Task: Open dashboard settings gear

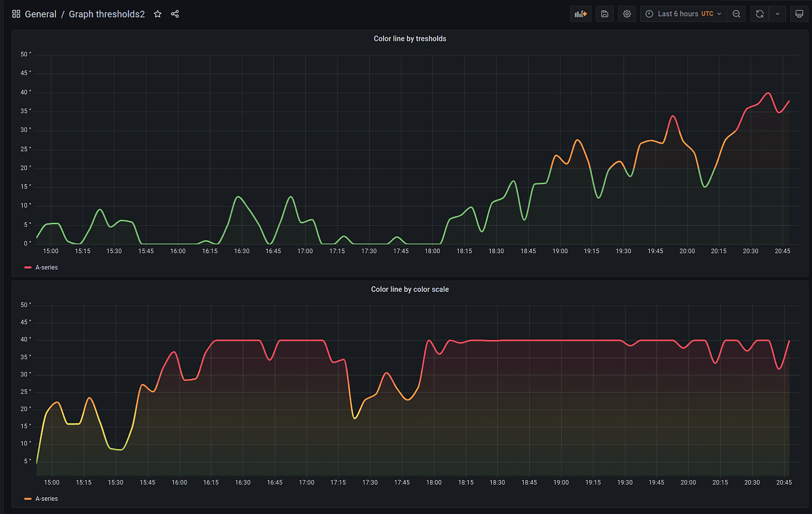Action: pyautogui.click(x=627, y=14)
